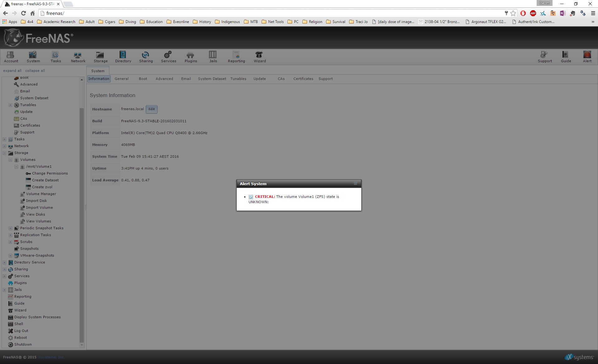Collapse the Storage tree node
The width and height of the screenshot is (598, 364).
[4, 153]
